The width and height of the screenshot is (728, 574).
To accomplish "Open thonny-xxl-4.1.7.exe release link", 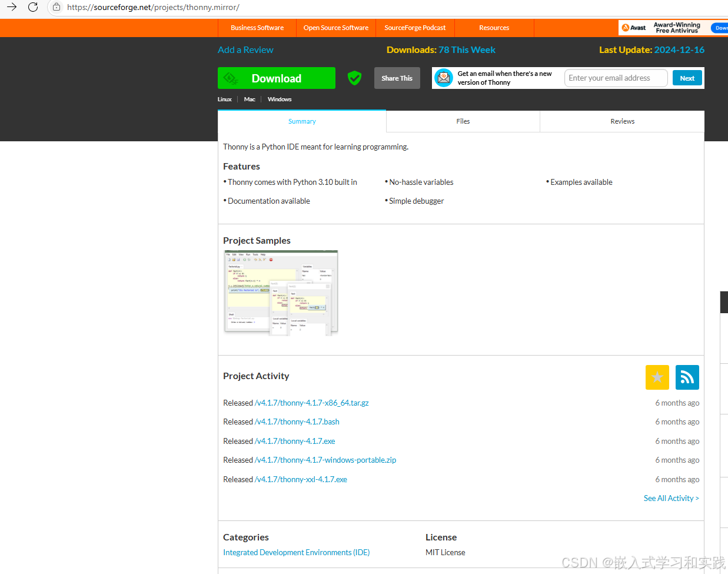I will tap(301, 480).
